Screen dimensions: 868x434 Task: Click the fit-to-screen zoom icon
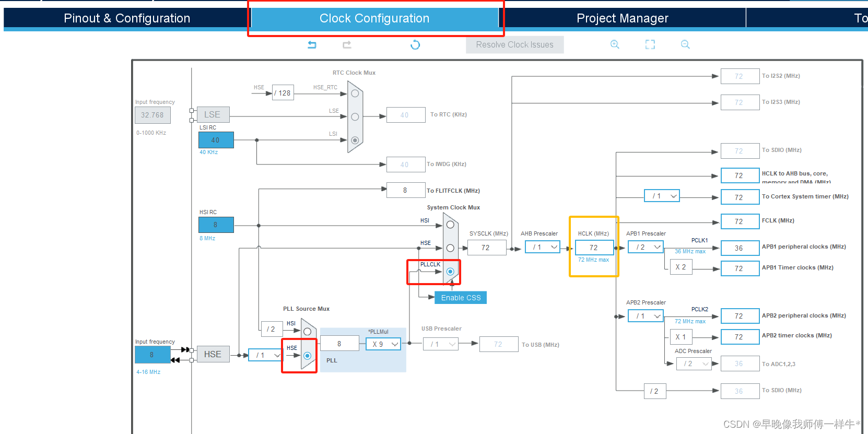click(x=650, y=44)
